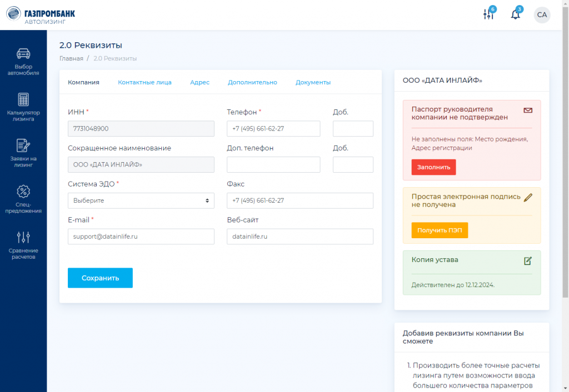
Task: Open the Дополнительно tab
Action: pyautogui.click(x=252, y=82)
